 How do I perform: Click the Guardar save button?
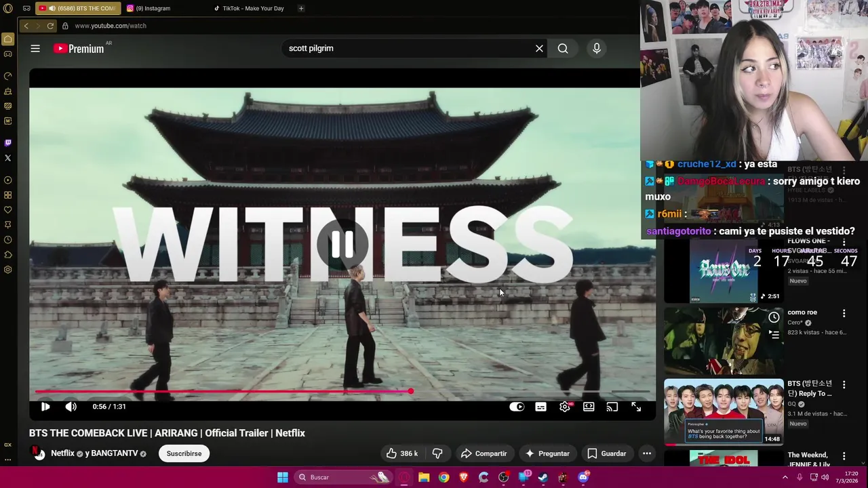pyautogui.click(x=607, y=453)
